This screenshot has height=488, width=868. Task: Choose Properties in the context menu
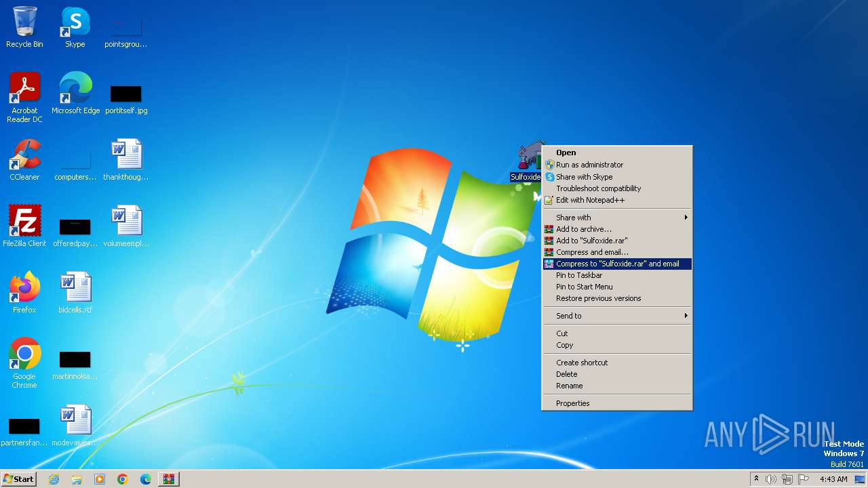(x=617, y=403)
